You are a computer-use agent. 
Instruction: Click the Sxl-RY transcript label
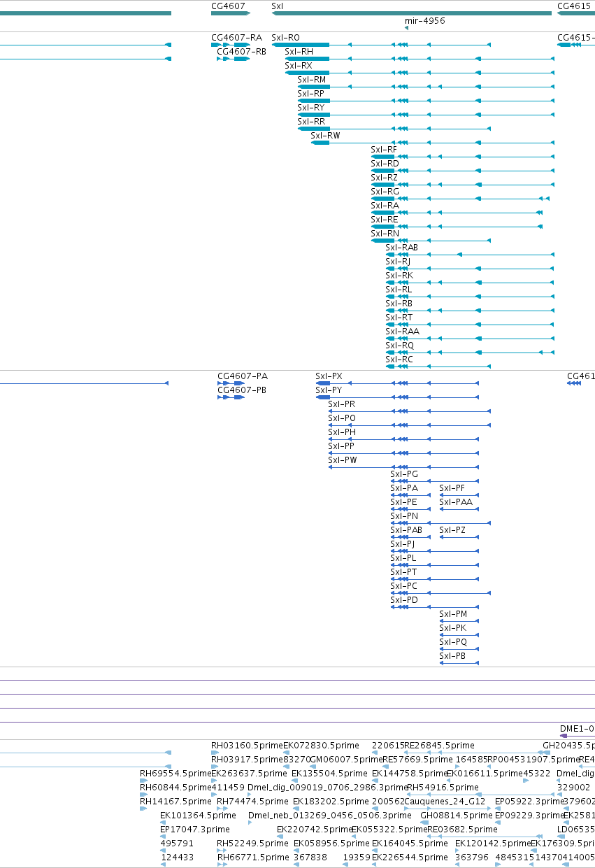pos(310,108)
